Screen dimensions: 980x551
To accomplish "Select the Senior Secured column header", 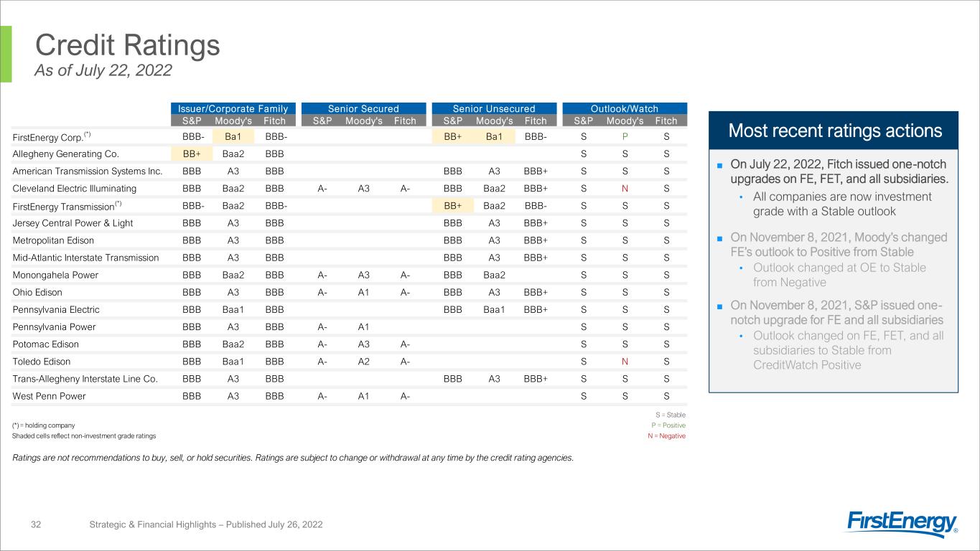I will click(363, 109).
